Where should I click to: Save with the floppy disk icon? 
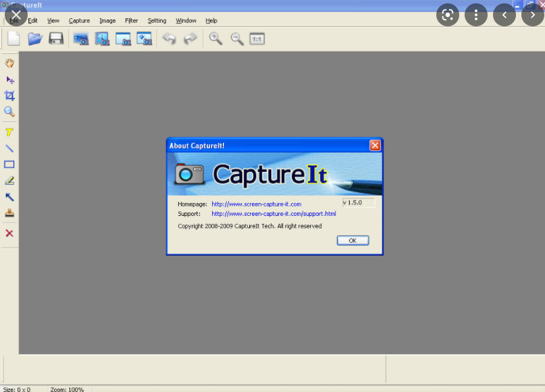coord(56,38)
